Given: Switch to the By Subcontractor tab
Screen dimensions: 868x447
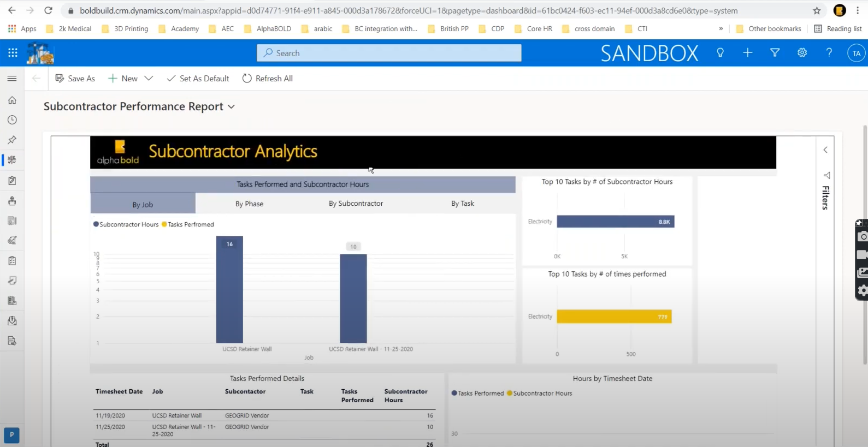Looking at the screenshot, I should 356,204.
